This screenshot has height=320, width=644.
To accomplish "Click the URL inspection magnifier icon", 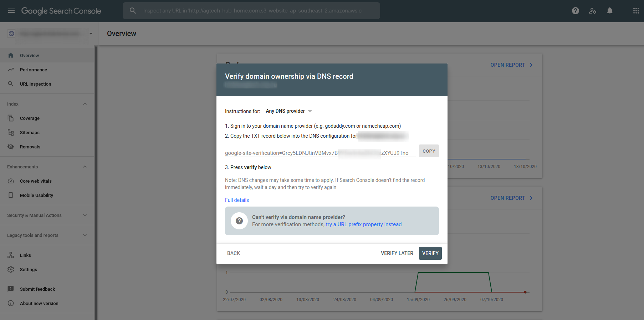I will point(11,84).
